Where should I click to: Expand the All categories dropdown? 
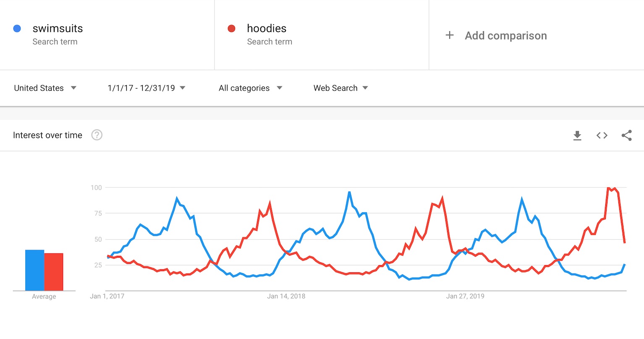(251, 88)
